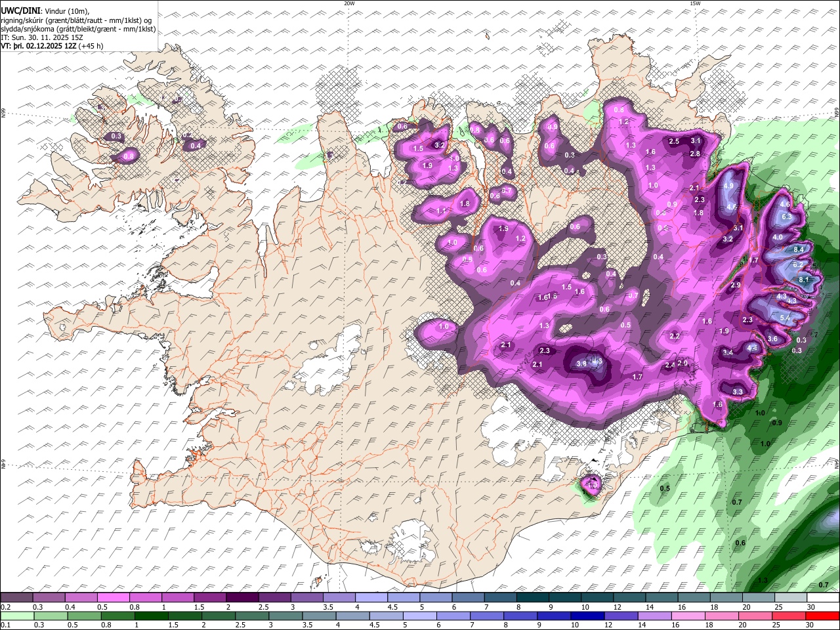
Task: Click the 'Vindur (10m)' label in the header
Action: coord(66,11)
